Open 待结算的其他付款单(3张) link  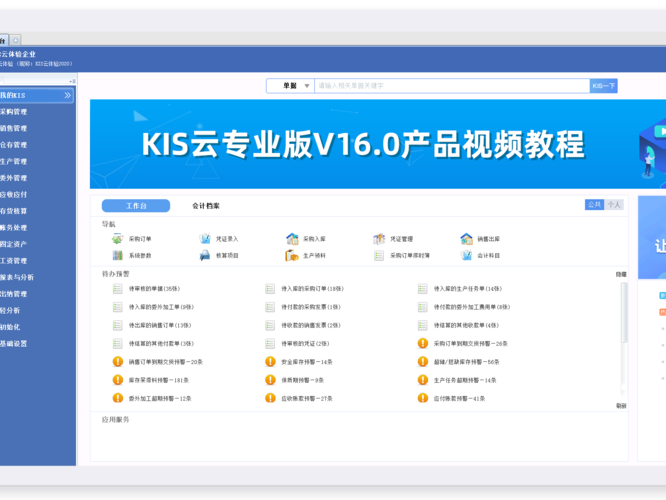[161, 343]
